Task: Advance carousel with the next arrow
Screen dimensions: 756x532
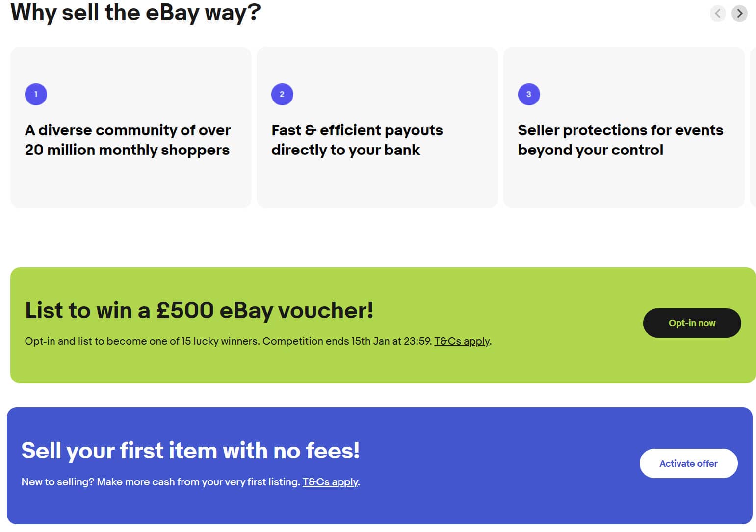Action: point(739,13)
